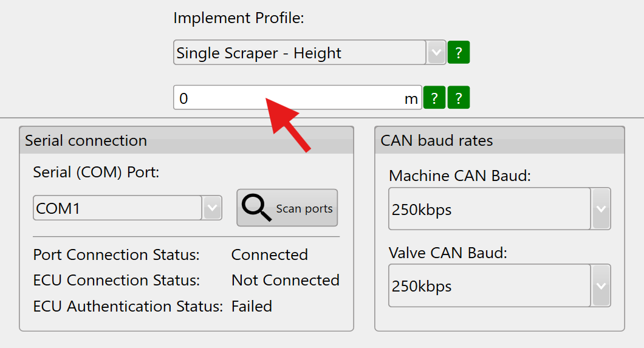Click the help icon beside Implement Profile dropdown
The height and width of the screenshot is (348, 644).
click(458, 52)
